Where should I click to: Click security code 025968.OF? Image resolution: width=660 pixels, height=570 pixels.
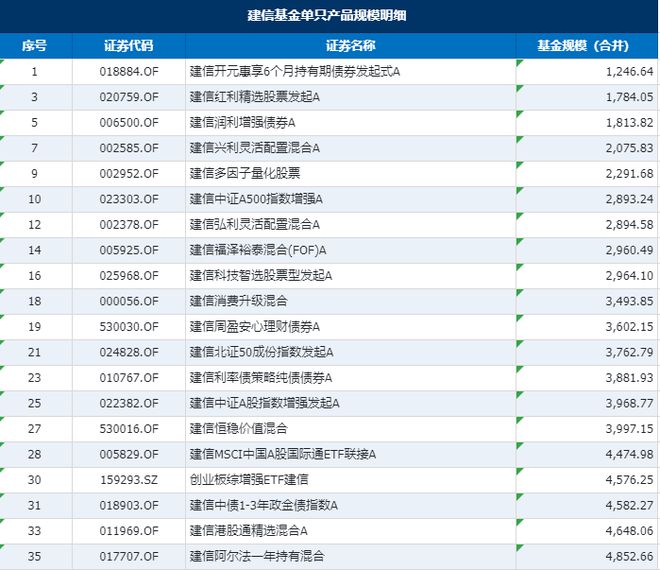[129, 276]
